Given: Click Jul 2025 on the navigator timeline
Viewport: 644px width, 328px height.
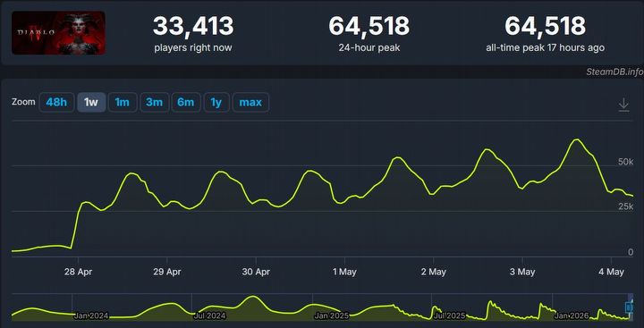Looking at the screenshot, I should click(x=449, y=315).
